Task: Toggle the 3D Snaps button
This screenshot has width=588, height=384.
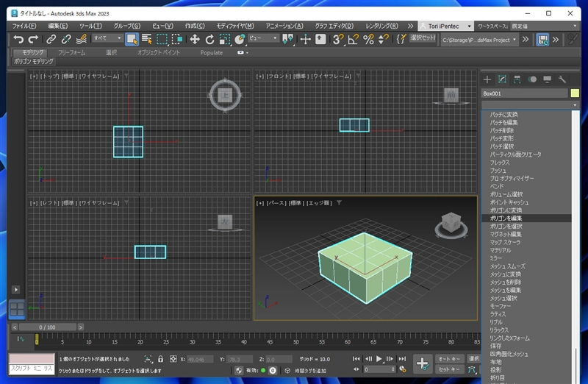Action: (x=338, y=39)
